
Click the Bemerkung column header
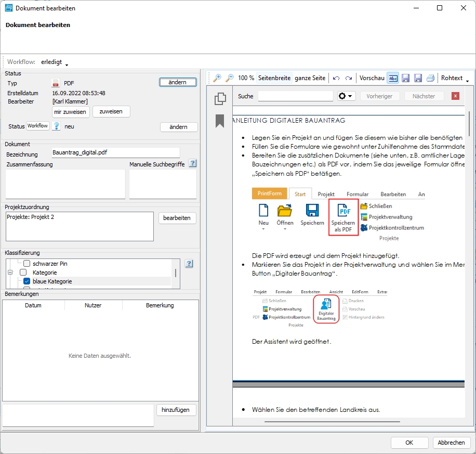(160, 305)
